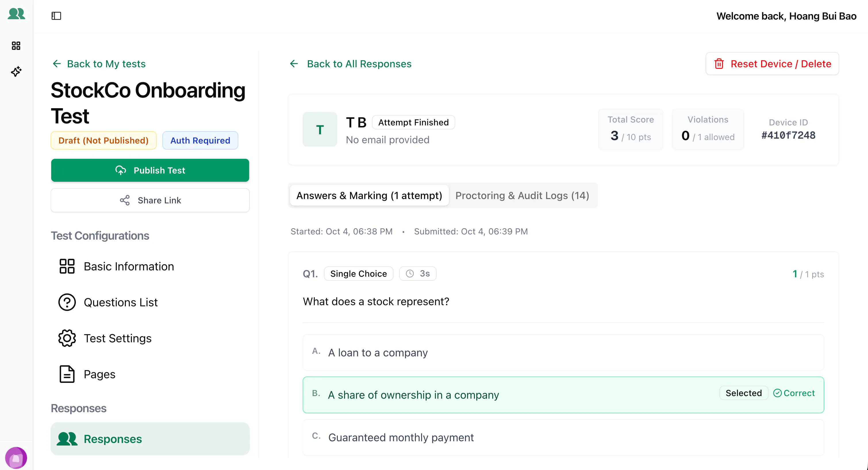Click the app logo at top left
The width and height of the screenshot is (868, 470).
(16, 14)
